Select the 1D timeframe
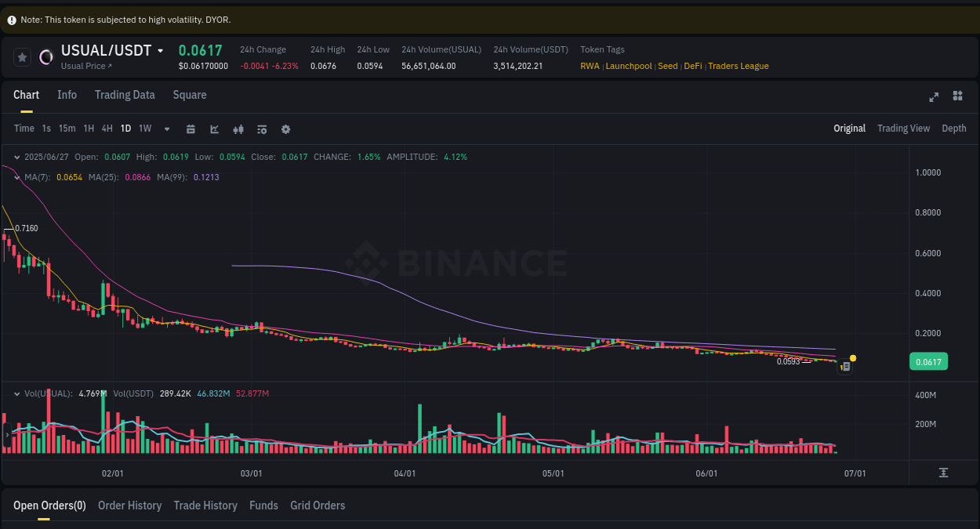 click(x=125, y=128)
